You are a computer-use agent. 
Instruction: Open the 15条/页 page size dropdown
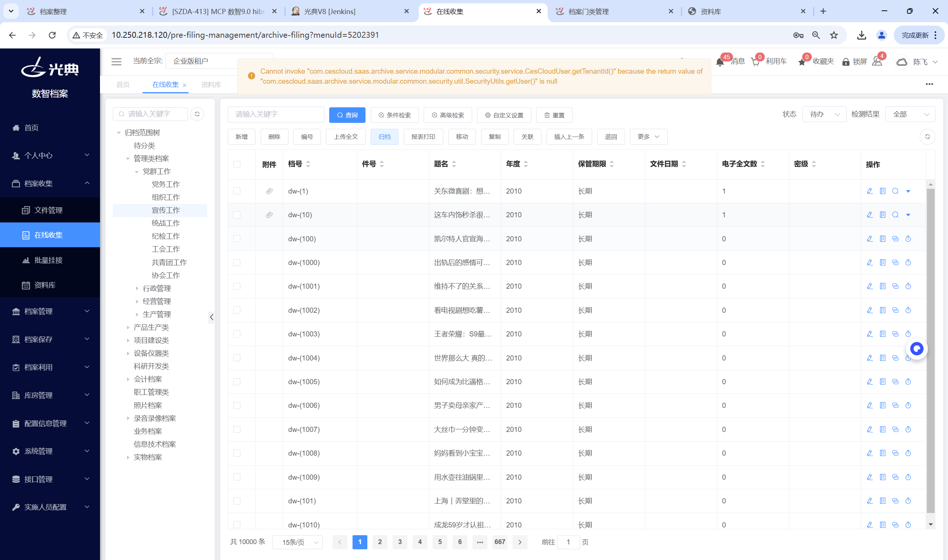(297, 542)
